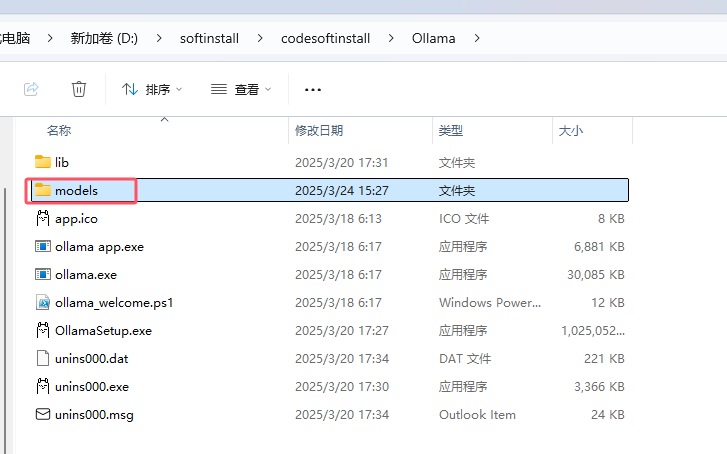727x454 pixels.
Task: Click the left pane vertical scrollbar
Action: pyautogui.click(x=6, y=320)
